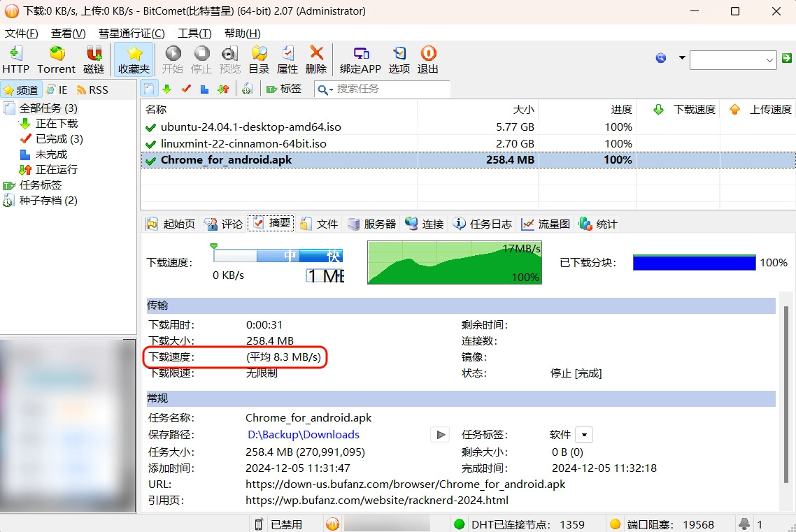Filter by unfinished blue icon

(204, 89)
